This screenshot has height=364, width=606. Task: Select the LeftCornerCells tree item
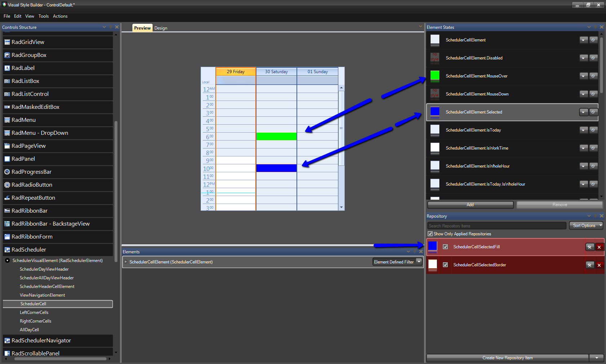coord(34,312)
